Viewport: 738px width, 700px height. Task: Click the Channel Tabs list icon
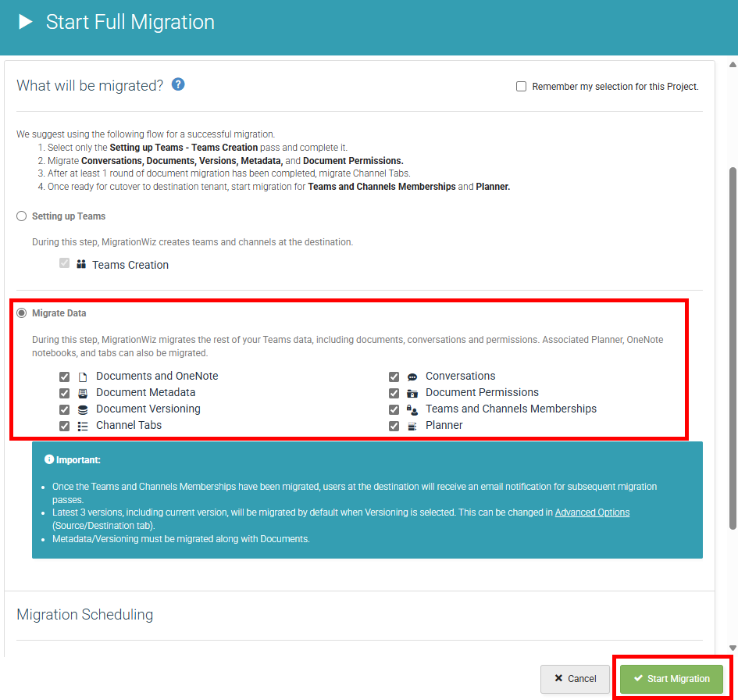click(83, 426)
